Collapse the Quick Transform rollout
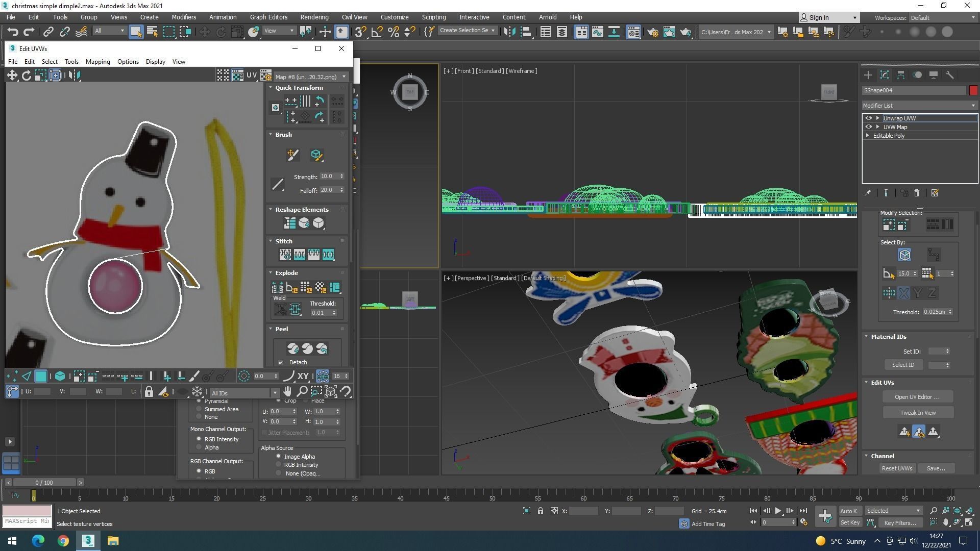Viewport: 980px width, 551px height. point(271,88)
